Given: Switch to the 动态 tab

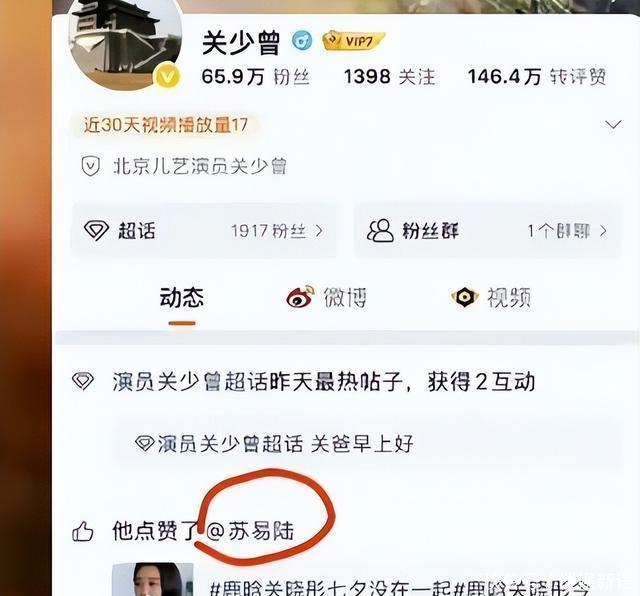Looking at the screenshot, I should [x=182, y=298].
